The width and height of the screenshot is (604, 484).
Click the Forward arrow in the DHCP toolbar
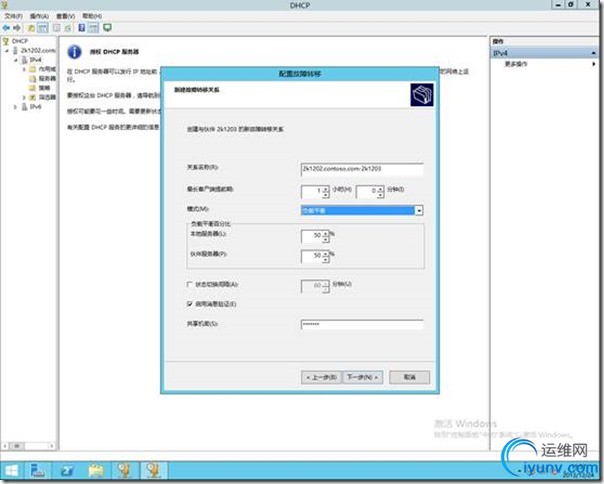17,28
